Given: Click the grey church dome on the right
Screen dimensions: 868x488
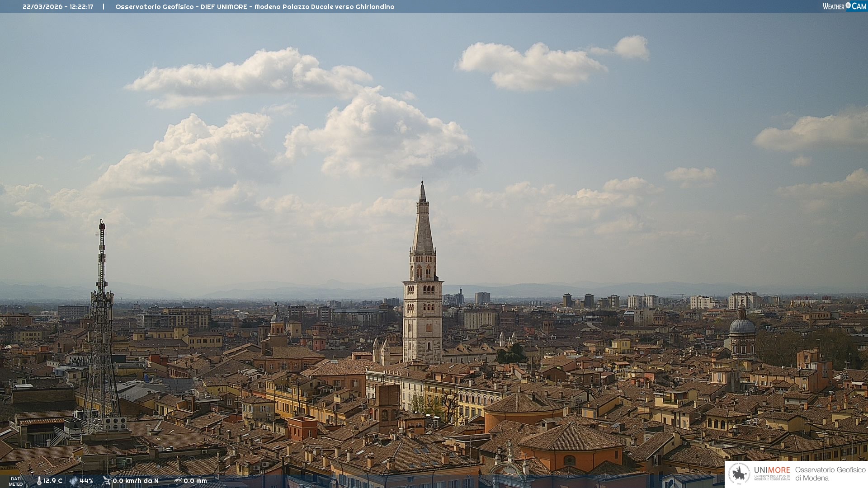Looking at the screenshot, I should pyautogui.click(x=742, y=326).
